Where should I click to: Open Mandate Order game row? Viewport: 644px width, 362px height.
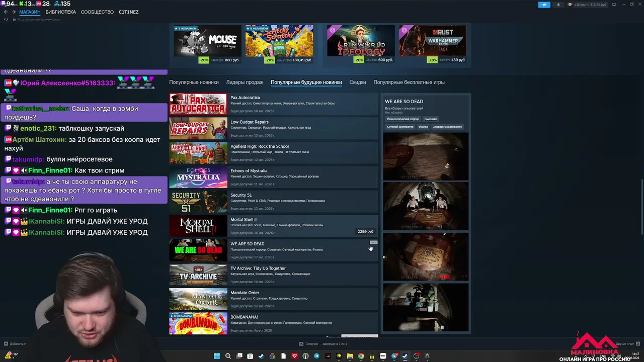pyautogui.click(x=273, y=299)
